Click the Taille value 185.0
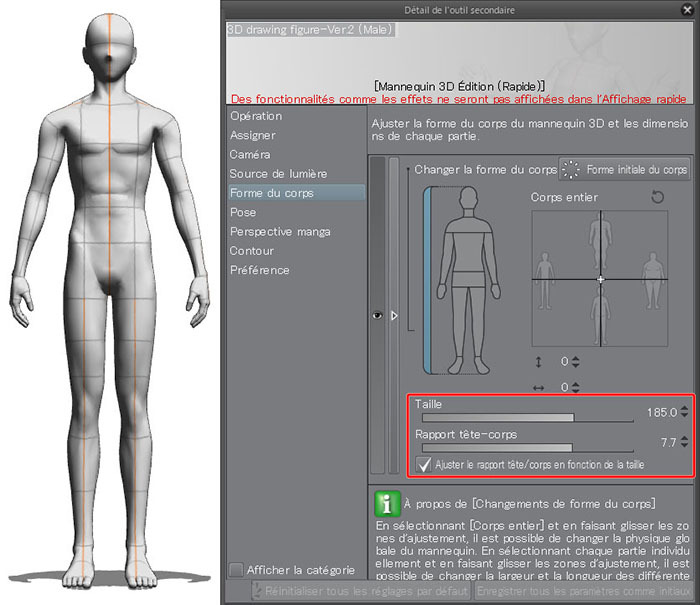Image resolution: width=700 pixels, height=605 pixels. (662, 412)
